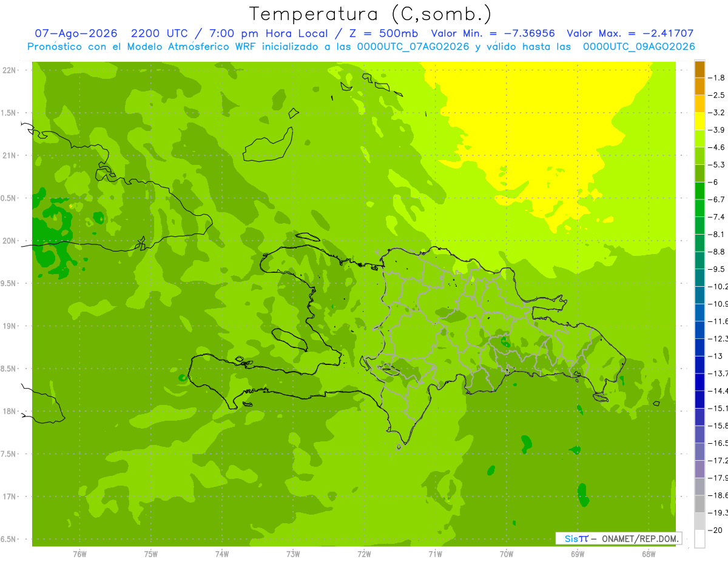Click the '-3.9' colorbar value
The width and height of the screenshot is (728, 562).
(x=716, y=130)
